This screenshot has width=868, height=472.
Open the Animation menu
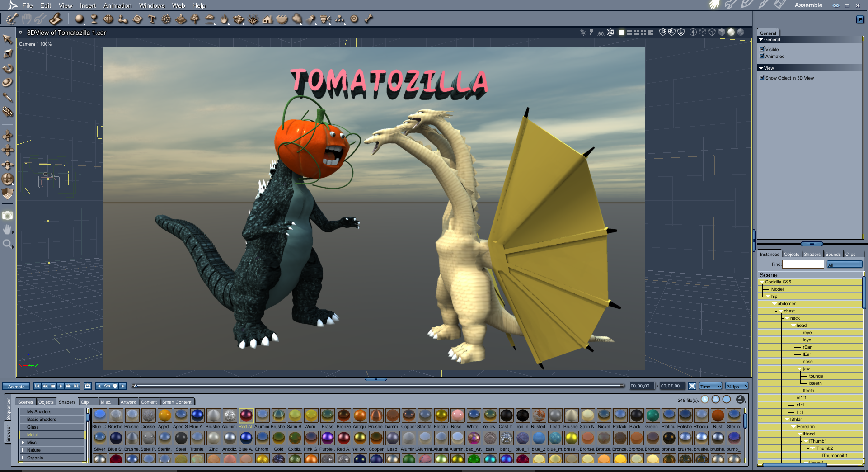(x=117, y=5)
